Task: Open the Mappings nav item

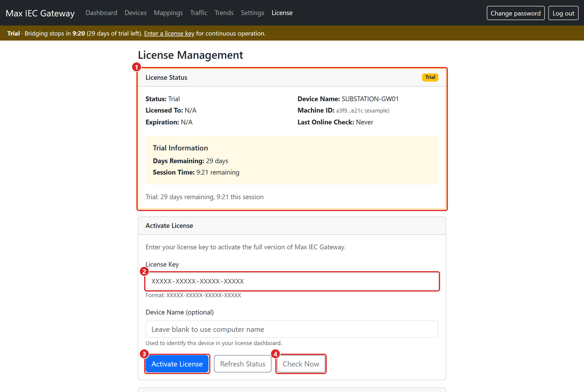Action: (x=168, y=13)
